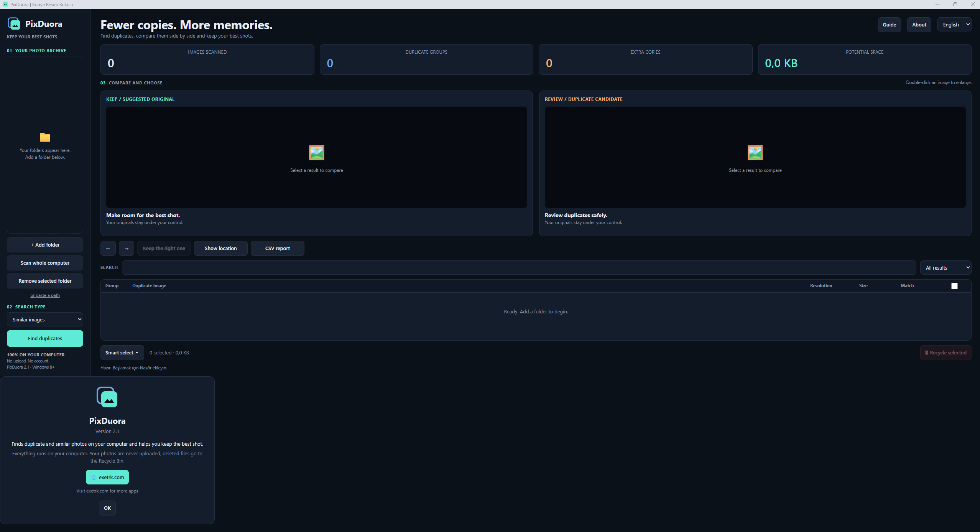Open the English language dropdown
The image size is (980, 532).
coord(954,25)
